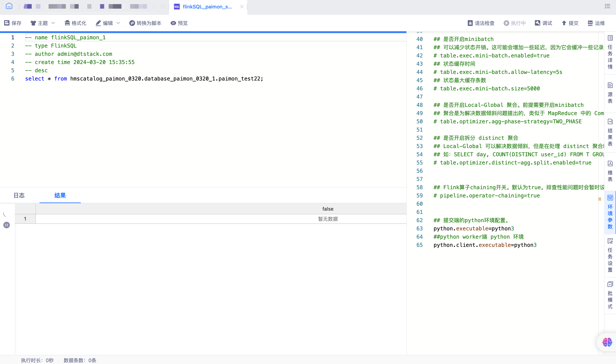Screen dimensions: 616x364
Task: Click 执行时长 status entry
Action: (x=37, y=360)
